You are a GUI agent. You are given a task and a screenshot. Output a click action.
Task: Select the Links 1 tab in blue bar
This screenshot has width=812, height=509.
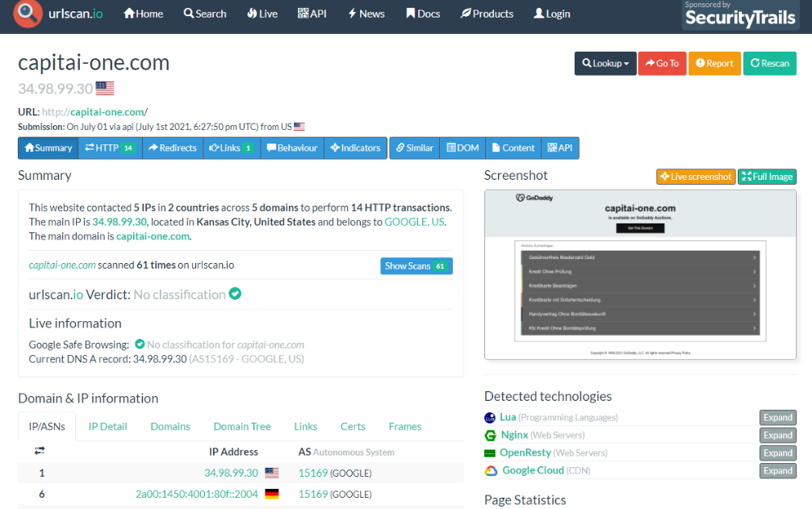[x=232, y=148]
